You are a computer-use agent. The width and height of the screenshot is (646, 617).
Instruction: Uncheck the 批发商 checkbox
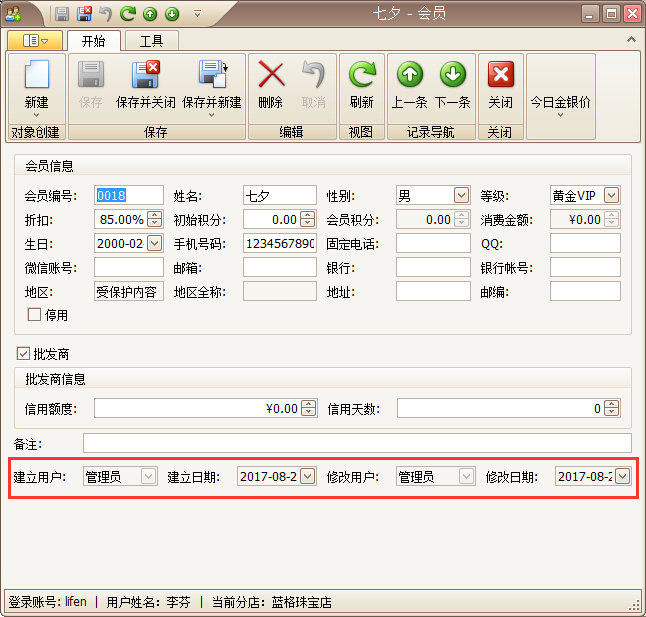pos(24,354)
